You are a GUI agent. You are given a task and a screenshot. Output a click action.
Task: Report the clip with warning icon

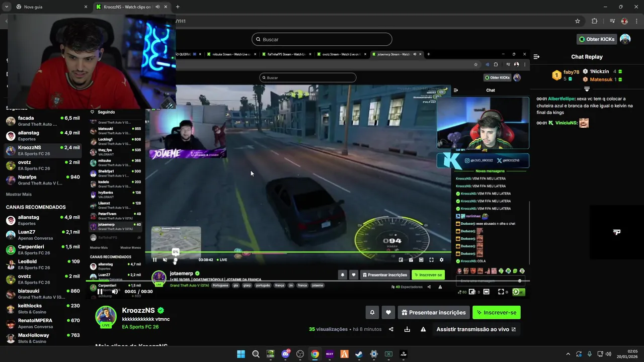coord(423,329)
